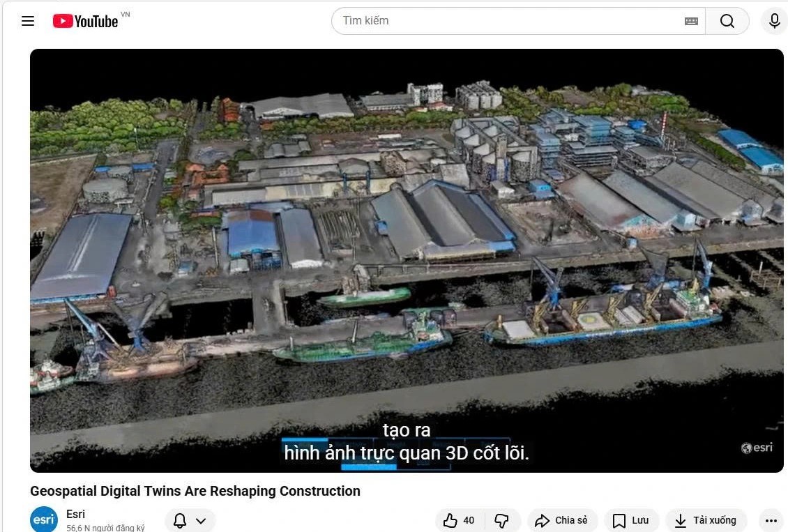Click the hamburger guide icon

click(x=28, y=21)
